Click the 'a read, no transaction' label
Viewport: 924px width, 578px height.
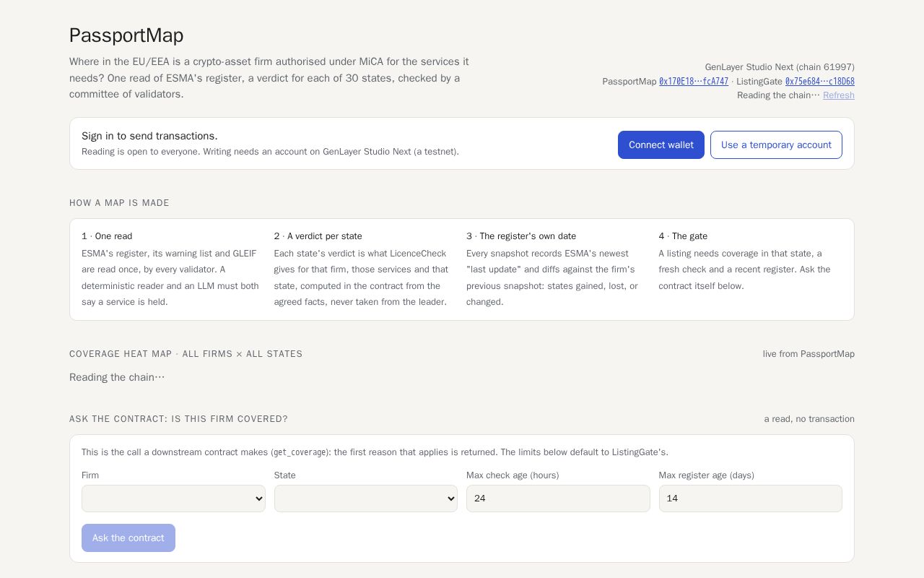(809, 419)
